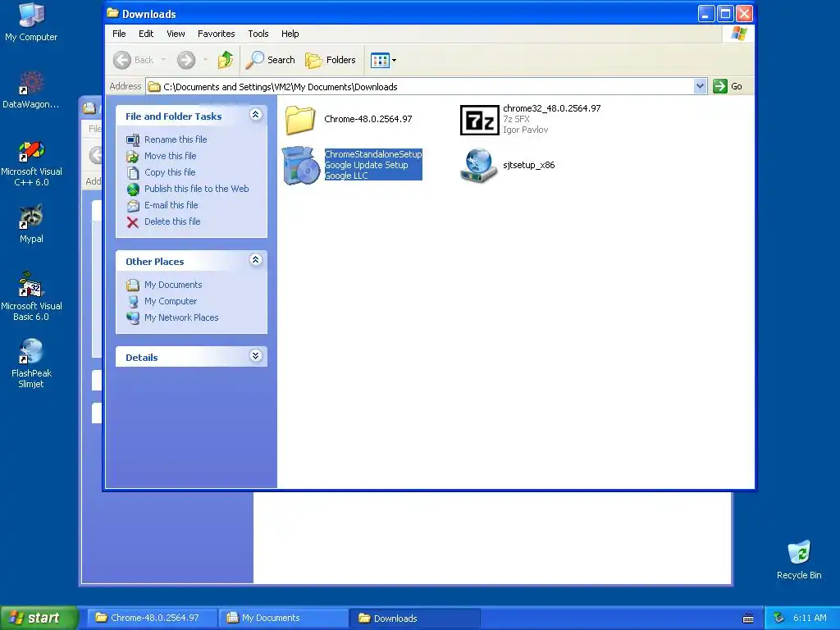This screenshot has width=840, height=630.
Task: Click the taskbar clock 6:11 AM
Action: (x=810, y=619)
